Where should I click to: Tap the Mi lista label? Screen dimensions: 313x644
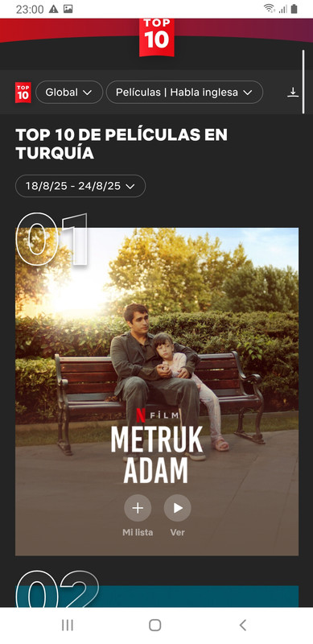pyautogui.click(x=138, y=532)
